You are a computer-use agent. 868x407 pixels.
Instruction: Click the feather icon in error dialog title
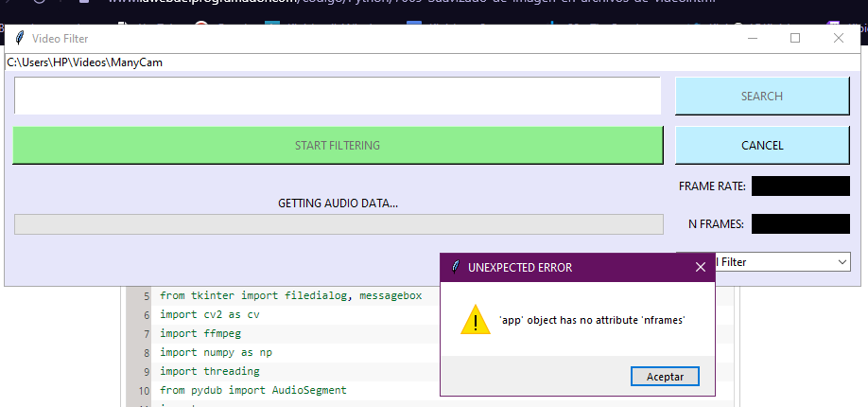click(x=455, y=267)
